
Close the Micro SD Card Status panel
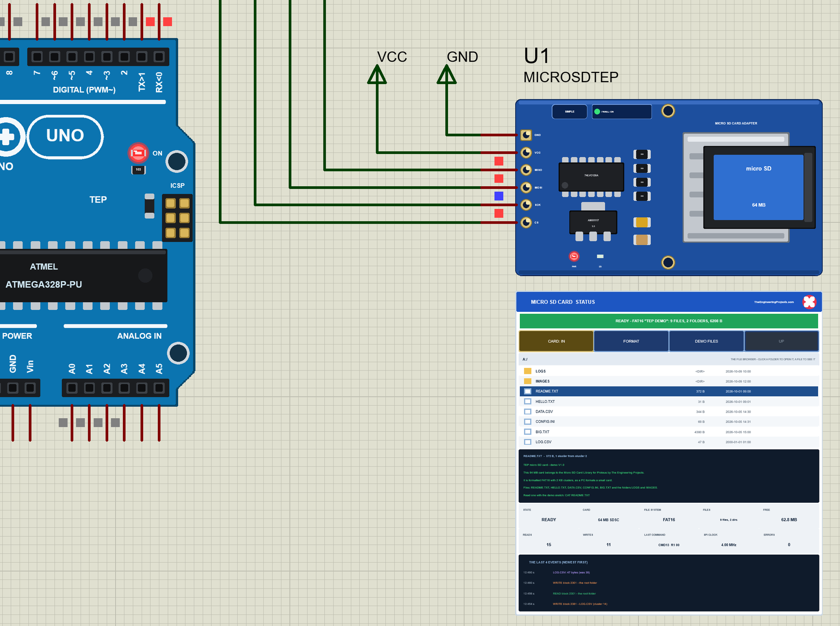click(x=809, y=302)
